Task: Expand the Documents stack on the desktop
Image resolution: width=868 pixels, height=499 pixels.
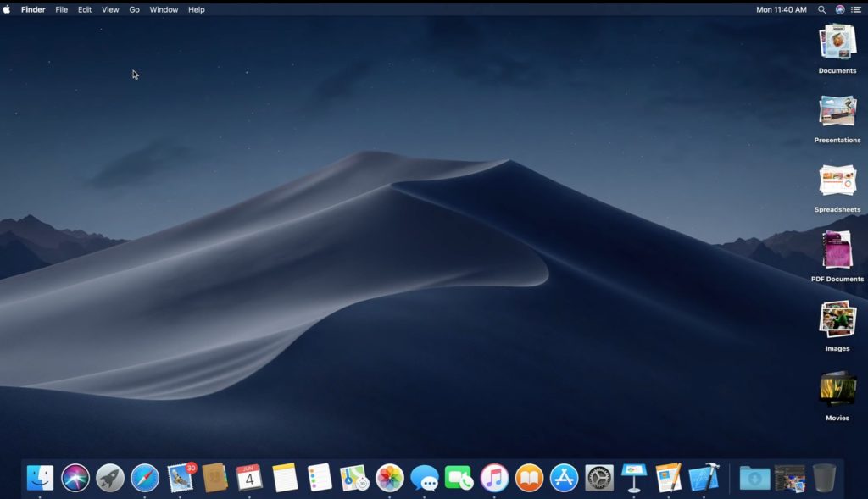Action: (837, 42)
